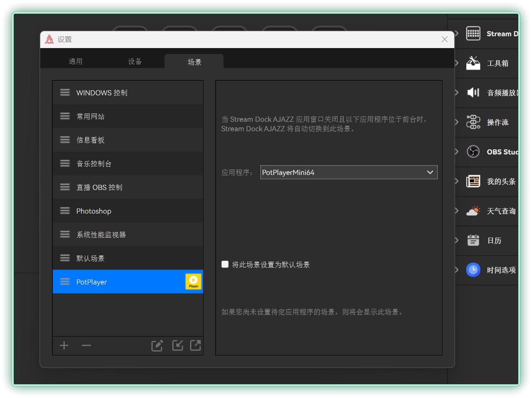The image size is (532, 398).
Task: Click the 天气查询 weather icon
Action: coord(473,211)
